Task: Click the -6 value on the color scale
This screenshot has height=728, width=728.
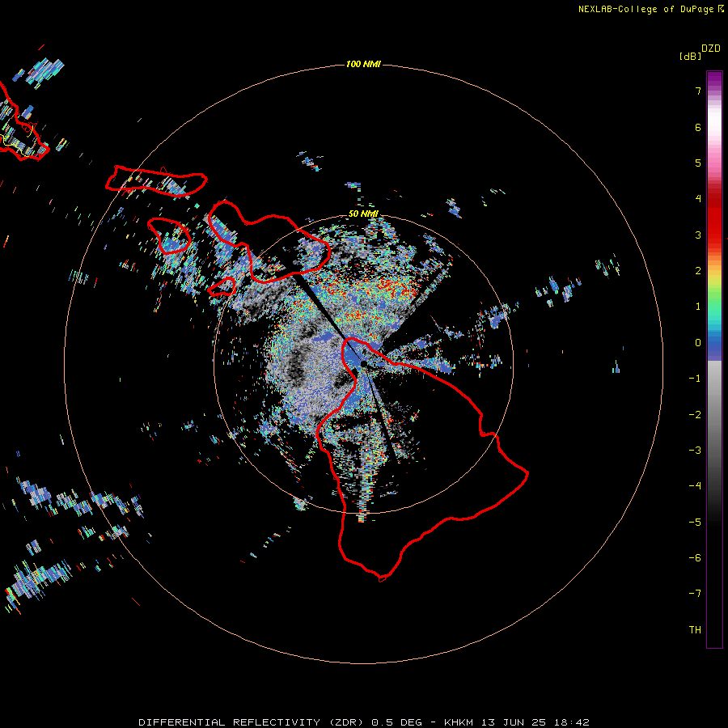Action: [695, 557]
